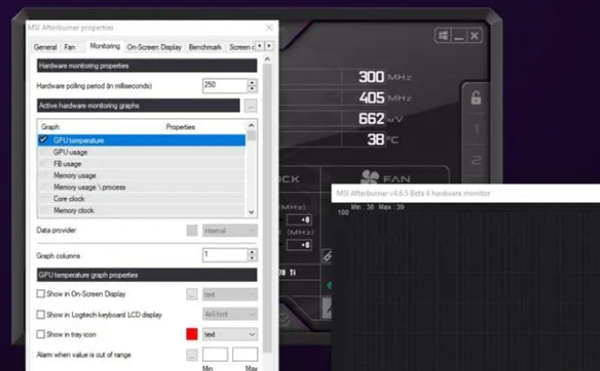Select profile slot 2 in the sidebar
Image resolution: width=600 pixels, height=371 pixels.
[476, 160]
